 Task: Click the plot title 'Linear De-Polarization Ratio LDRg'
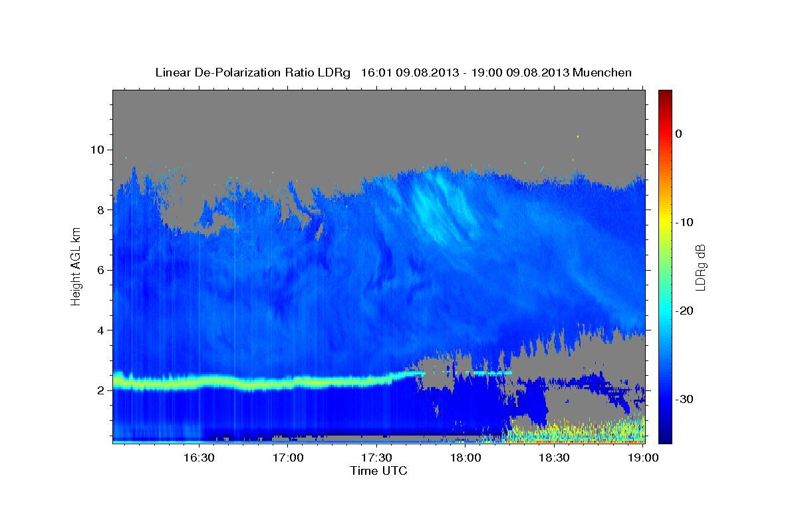click(252, 72)
